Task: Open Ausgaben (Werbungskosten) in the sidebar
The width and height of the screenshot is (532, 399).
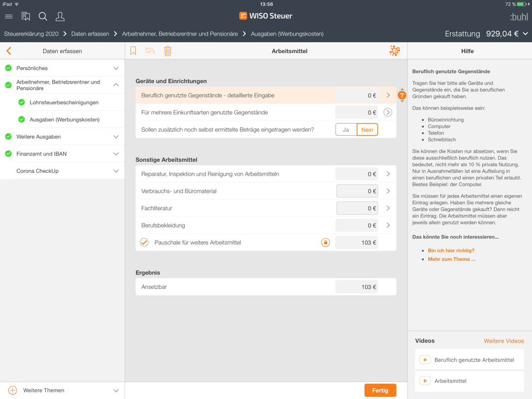Action: [64, 119]
